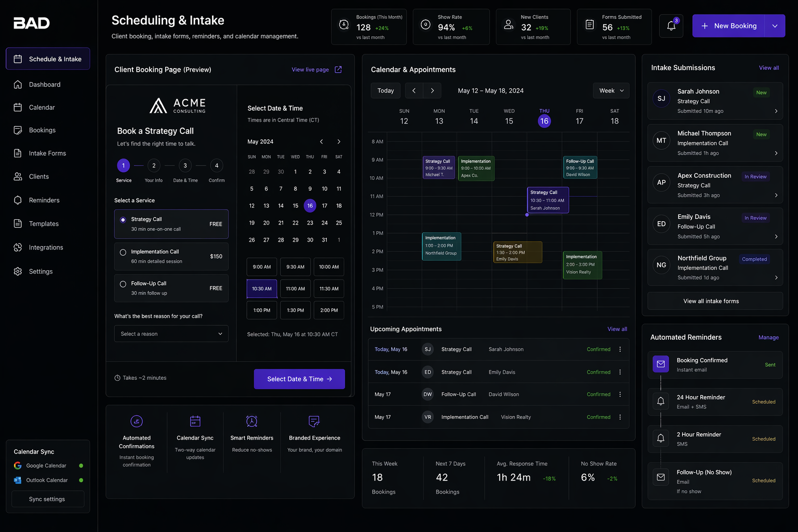Click the Bookings This Month clock icon

[x=344, y=24]
